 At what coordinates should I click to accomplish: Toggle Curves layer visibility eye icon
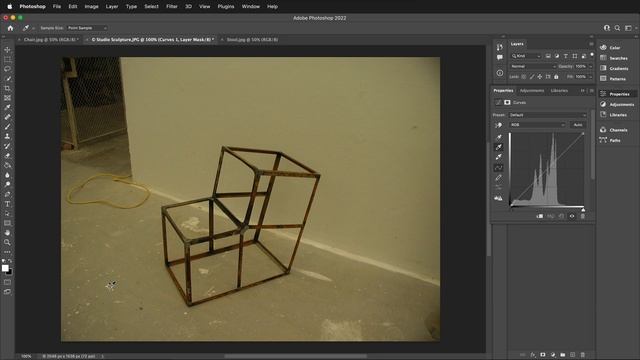pyautogui.click(x=572, y=216)
